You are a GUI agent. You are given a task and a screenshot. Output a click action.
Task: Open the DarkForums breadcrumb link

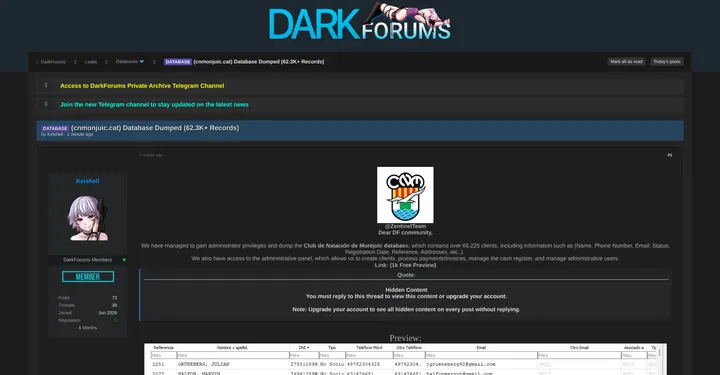point(53,62)
